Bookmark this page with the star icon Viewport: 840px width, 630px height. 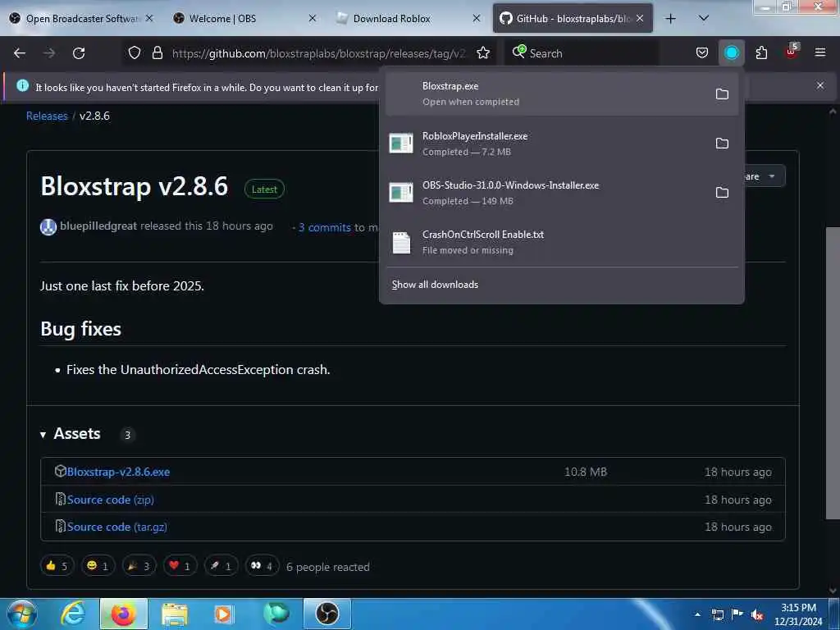(483, 53)
